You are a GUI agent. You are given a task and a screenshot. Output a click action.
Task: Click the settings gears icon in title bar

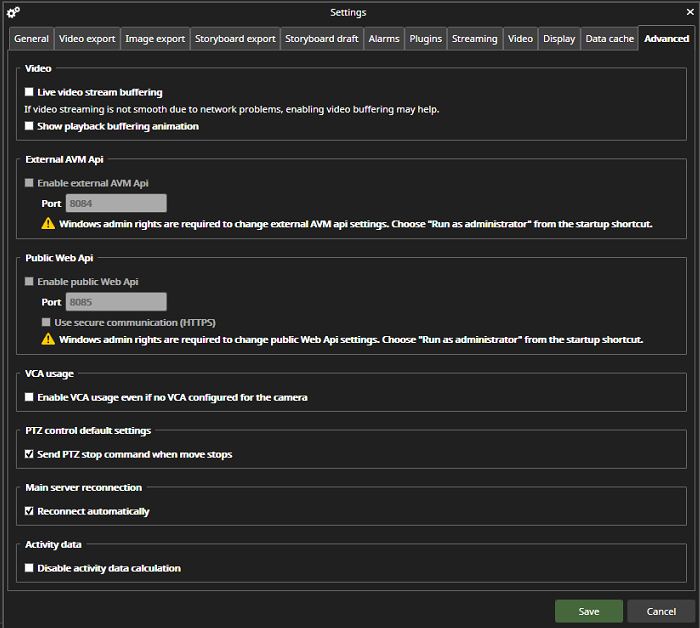coord(13,12)
